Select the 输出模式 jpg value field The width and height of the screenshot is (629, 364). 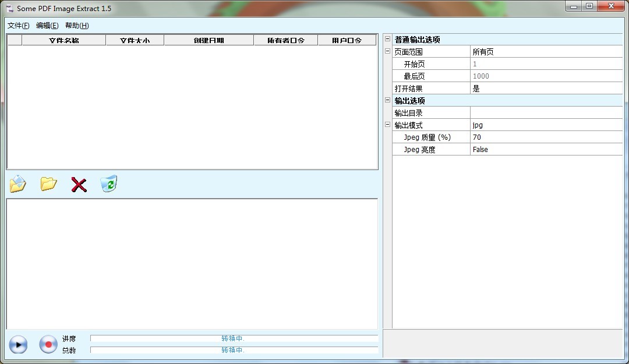546,125
